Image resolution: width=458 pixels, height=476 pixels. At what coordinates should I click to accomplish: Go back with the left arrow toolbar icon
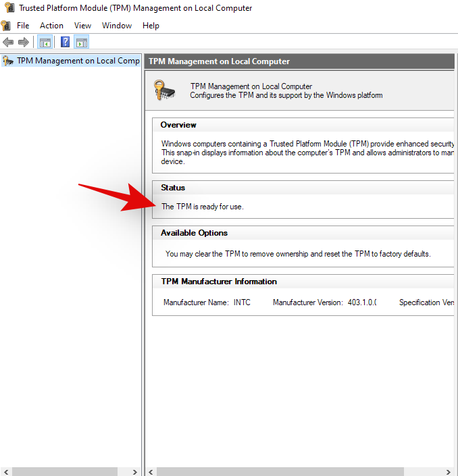[8, 42]
